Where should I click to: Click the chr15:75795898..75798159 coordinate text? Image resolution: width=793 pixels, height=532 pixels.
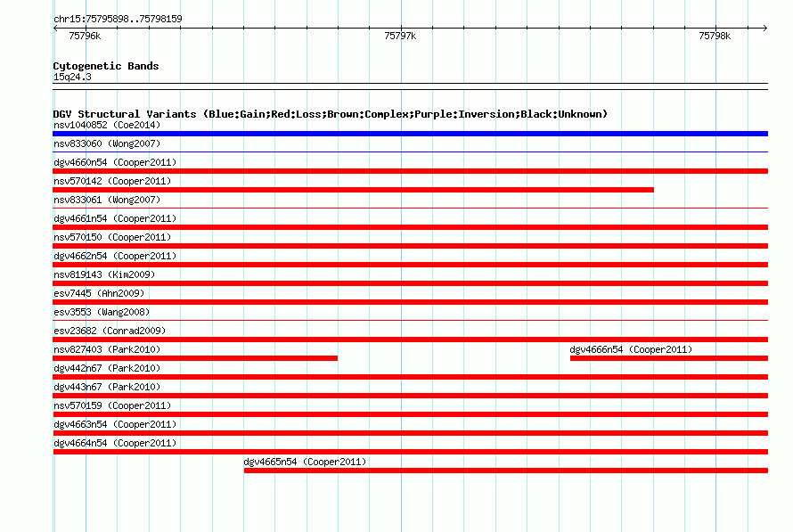pyautogui.click(x=118, y=19)
